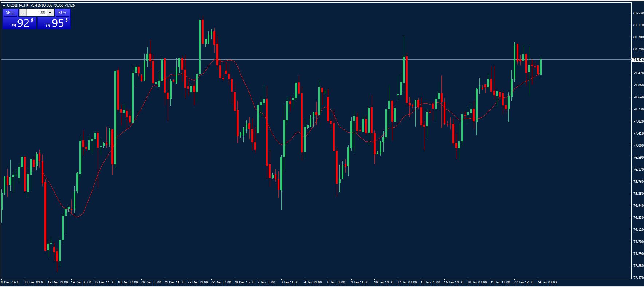Viewport: 644px width, 287px height.
Task: Click the 8 Dec 2023 date label
Action: [10, 282]
